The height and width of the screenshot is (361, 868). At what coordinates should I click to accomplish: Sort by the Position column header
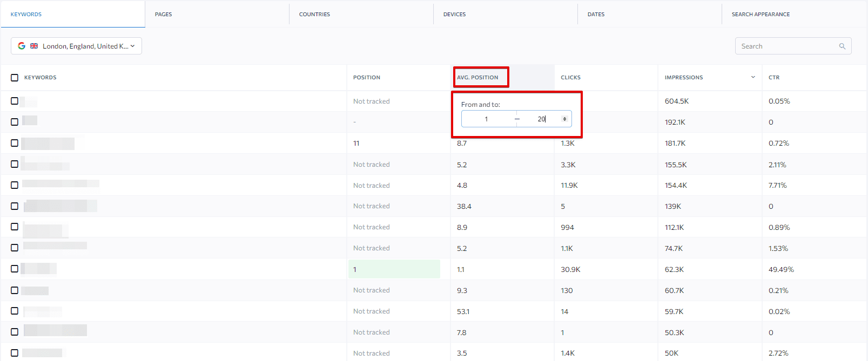367,78
